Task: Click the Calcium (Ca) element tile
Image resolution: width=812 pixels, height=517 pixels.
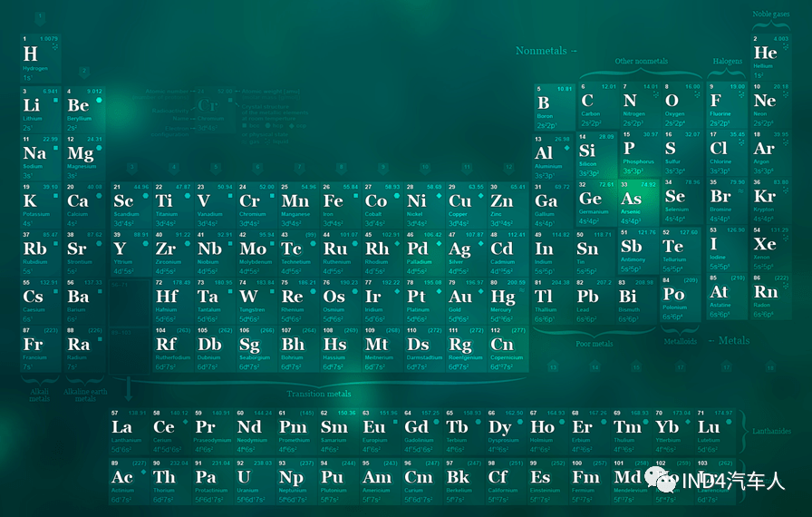Action: 84,205
